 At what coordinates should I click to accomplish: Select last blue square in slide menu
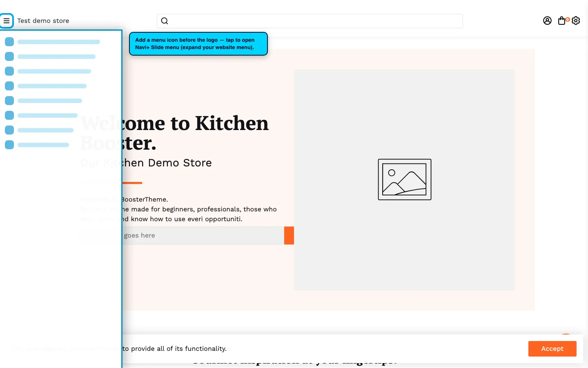pos(9,145)
